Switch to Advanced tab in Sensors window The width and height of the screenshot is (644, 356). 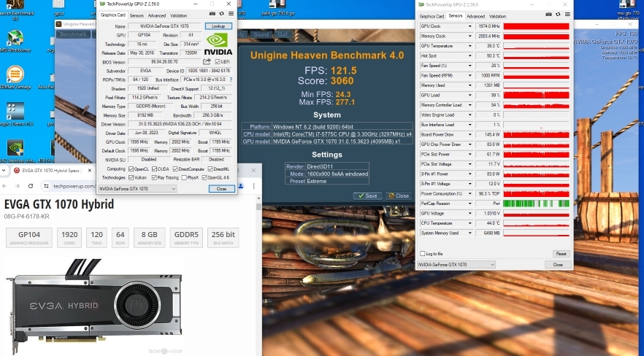click(x=475, y=16)
